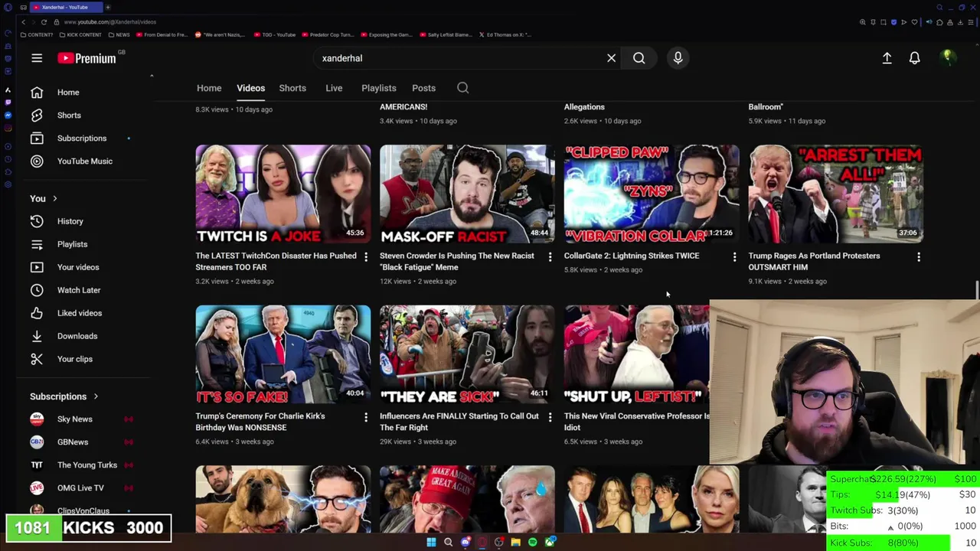Open Your clips in the sidebar
The width and height of the screenshot is (980, 551).
click(x=84, y=359)
